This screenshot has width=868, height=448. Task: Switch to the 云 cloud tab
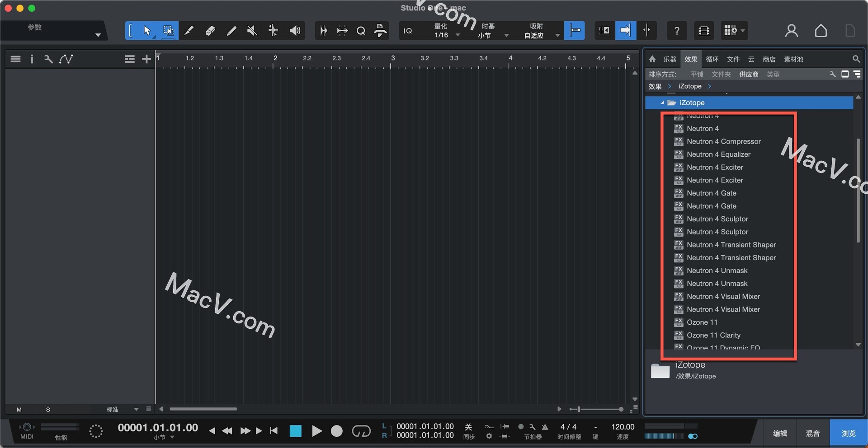click(x=751, y=59)
